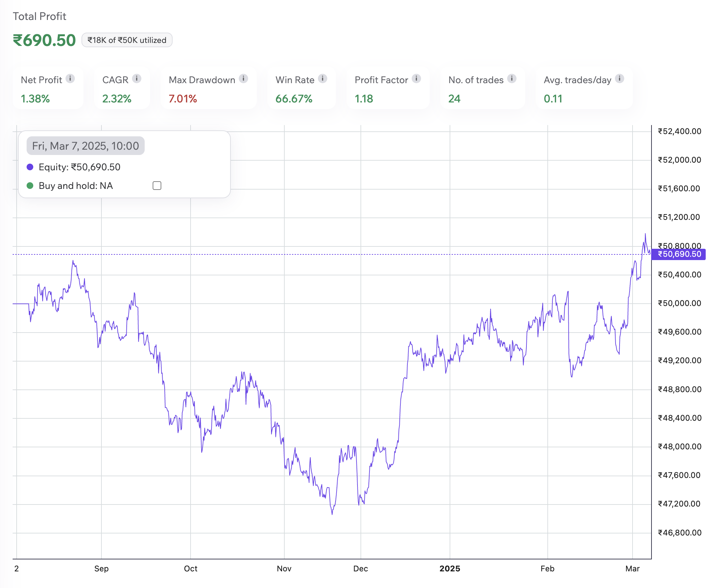Expand the tooltip date header Fri Mar 7
This screenshot has height=588, width=721.
coord(85,146)
